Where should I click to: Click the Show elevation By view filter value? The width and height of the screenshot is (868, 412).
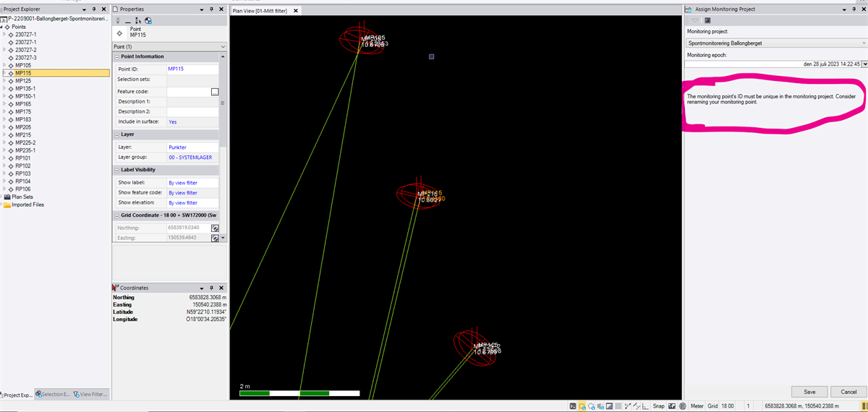183,203
